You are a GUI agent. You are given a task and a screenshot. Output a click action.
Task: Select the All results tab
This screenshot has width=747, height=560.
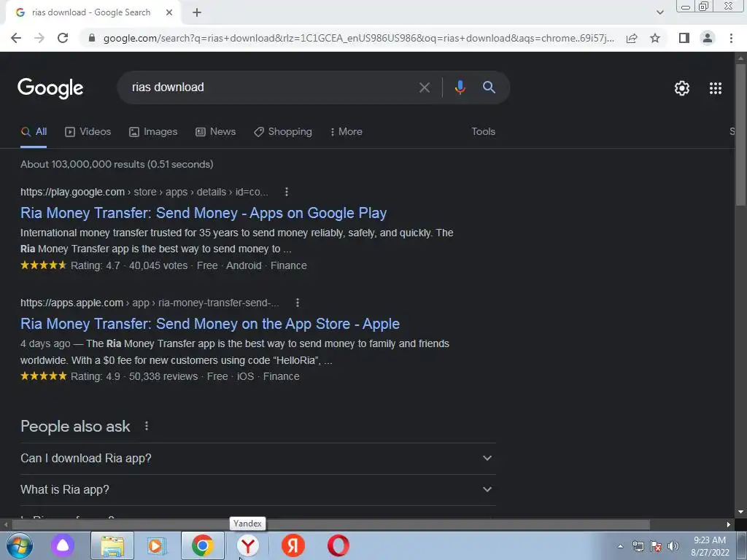click(x=34, y=132)
